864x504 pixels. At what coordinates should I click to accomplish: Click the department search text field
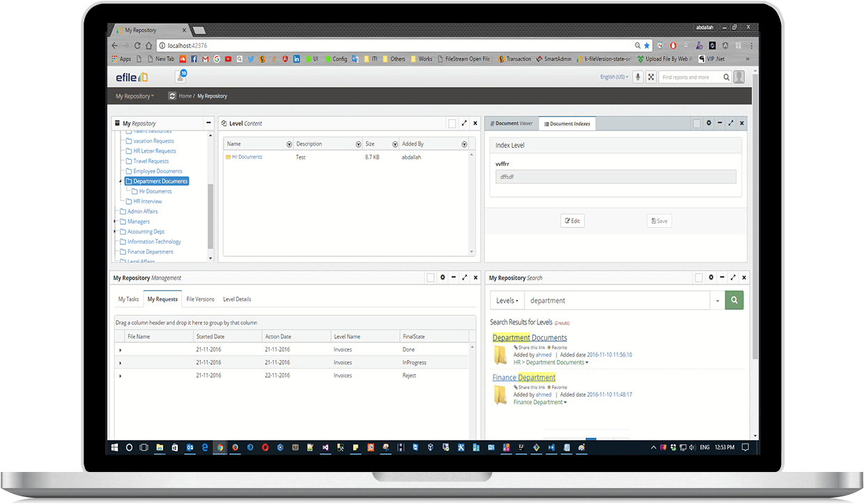[617, 301]
